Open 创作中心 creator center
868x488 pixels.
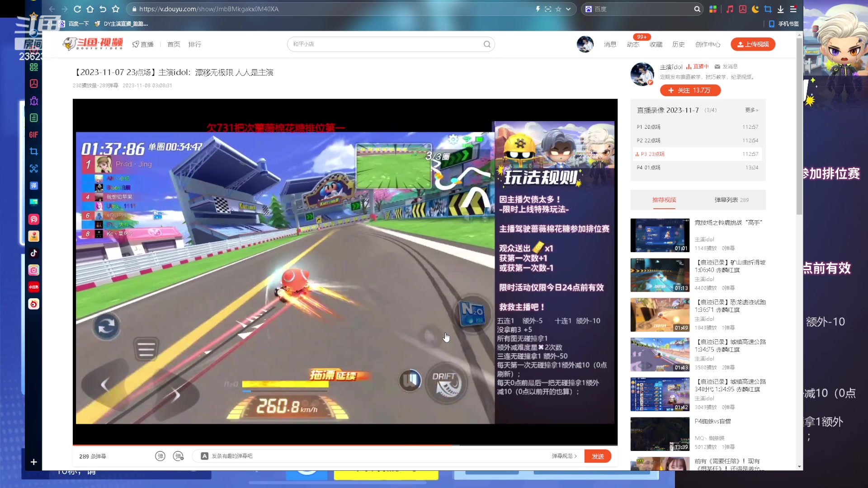708,44
